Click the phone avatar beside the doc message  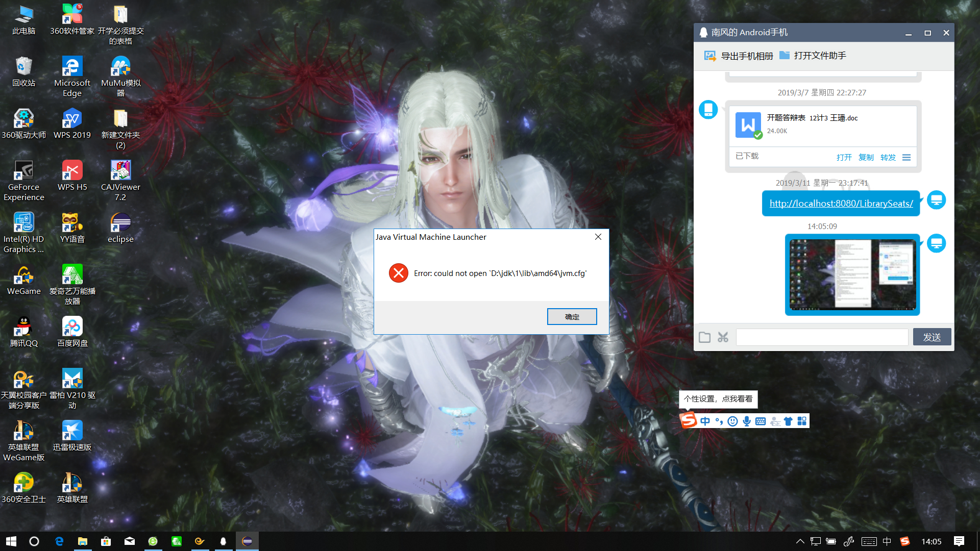coord(708,110)
